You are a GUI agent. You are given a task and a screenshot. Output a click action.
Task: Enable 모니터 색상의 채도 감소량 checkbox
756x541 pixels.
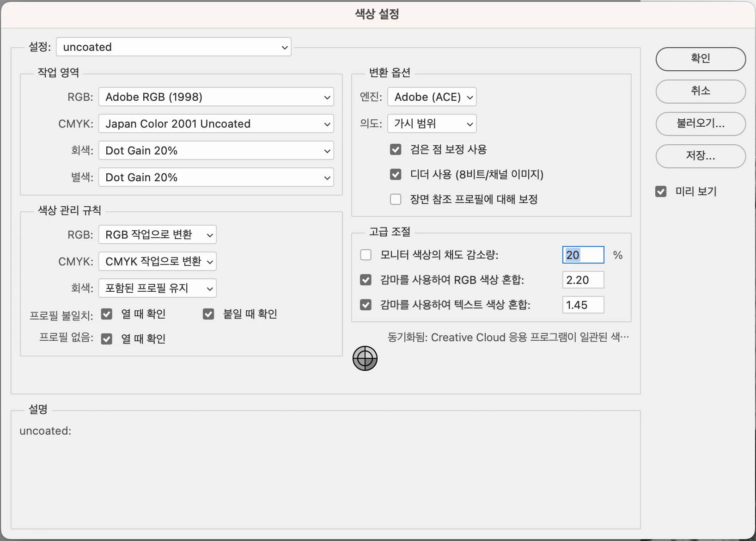tap(366, 255)
